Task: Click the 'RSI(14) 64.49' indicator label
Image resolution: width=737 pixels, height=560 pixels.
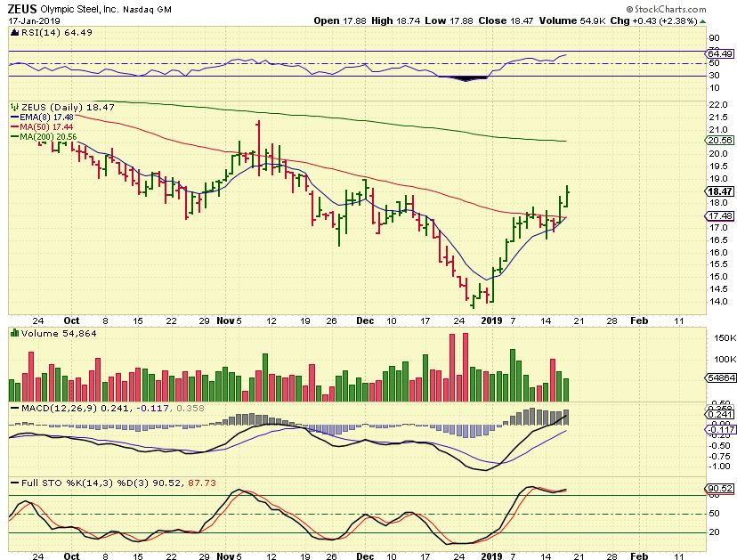Action: (x=56, y=32)
